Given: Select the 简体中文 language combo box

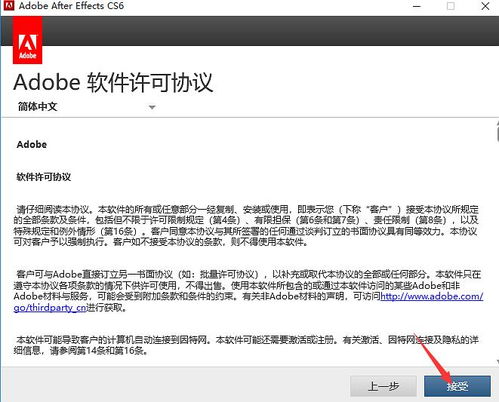Looking at the screenshot, I should point(87,107).
